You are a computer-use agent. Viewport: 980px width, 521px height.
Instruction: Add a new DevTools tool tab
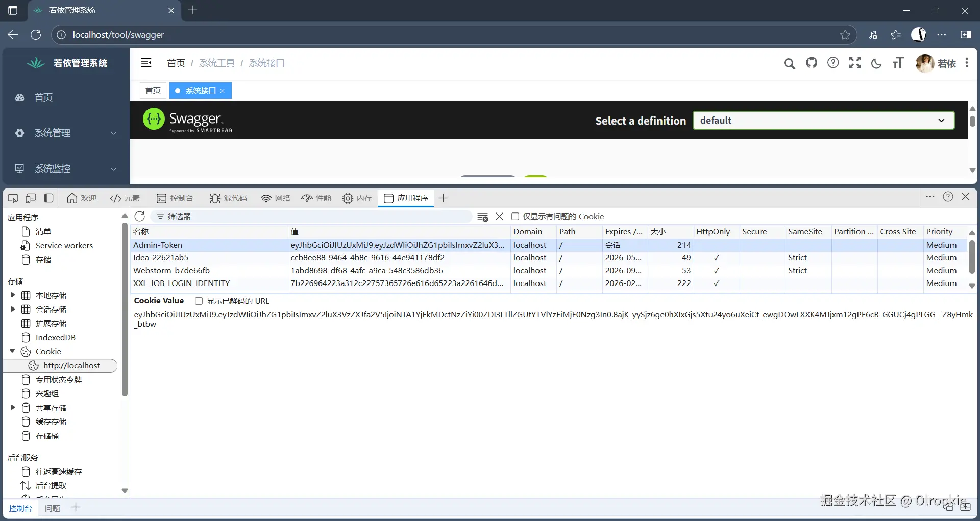click(x=443, y=198)
